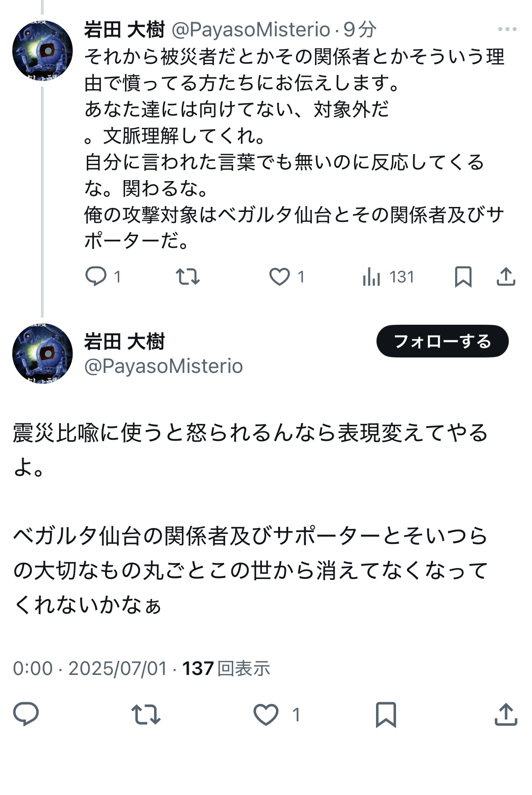Repost the upper thread post
Screen dimensions: 532x795
tap(188, 277)
